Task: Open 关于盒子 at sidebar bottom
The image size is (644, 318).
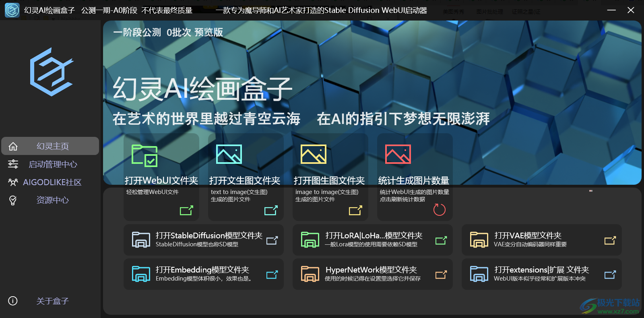Action: 50,301
